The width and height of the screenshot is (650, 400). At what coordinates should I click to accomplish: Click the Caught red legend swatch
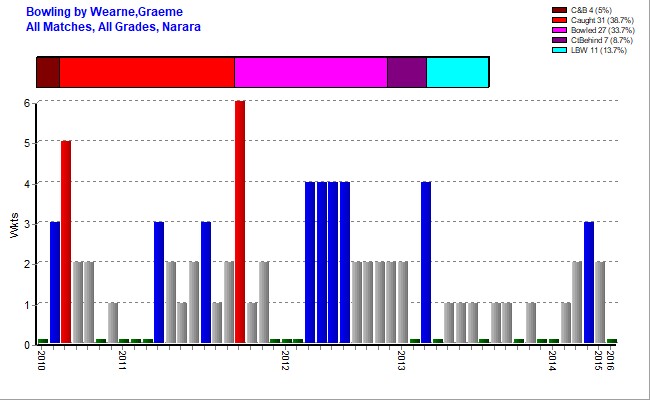(x=559, y=20)
